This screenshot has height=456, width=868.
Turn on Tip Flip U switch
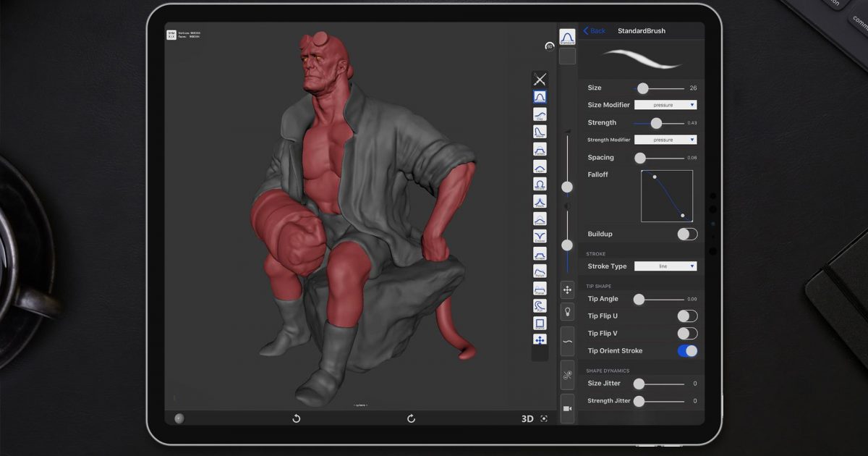[x=687, y=316]
